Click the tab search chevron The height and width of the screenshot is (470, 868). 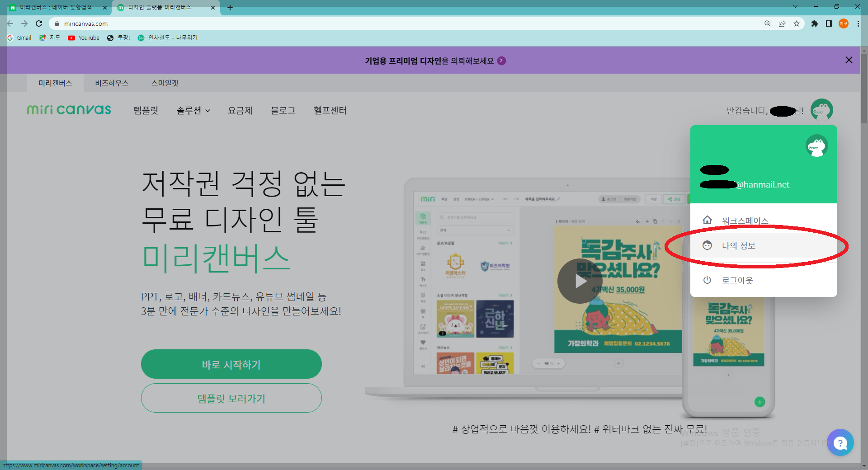(x=795, y=6)
